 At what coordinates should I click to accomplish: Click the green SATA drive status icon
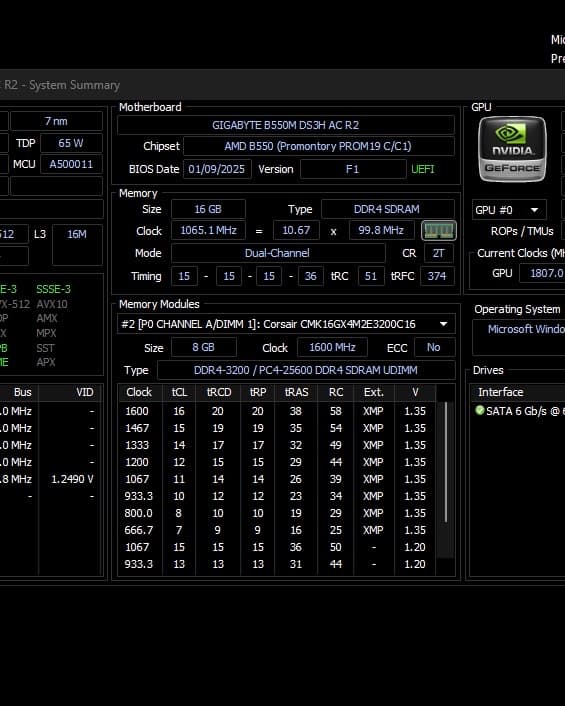click(479, 410)
